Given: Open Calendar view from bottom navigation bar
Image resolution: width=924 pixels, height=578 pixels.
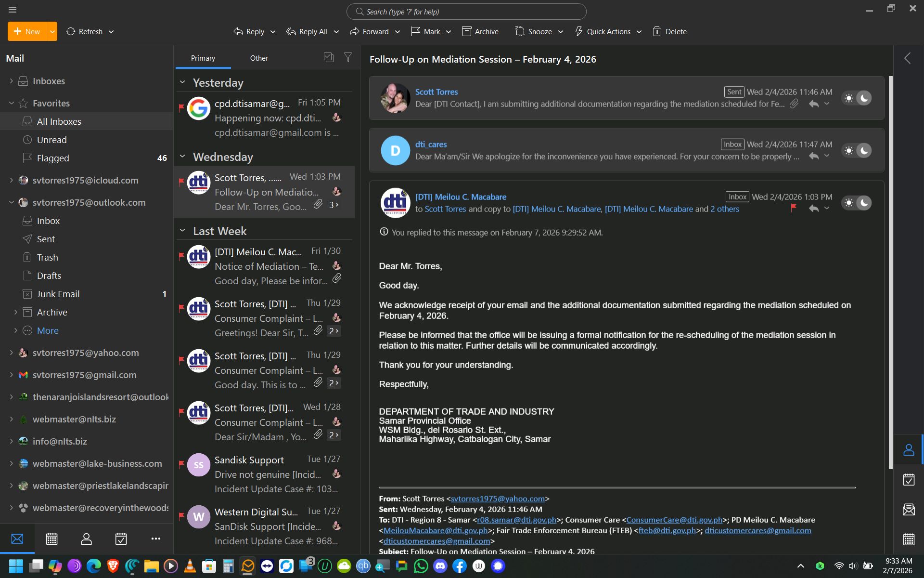Looking at the screenshot, I should pyautogui.click(x=51, y=539).
